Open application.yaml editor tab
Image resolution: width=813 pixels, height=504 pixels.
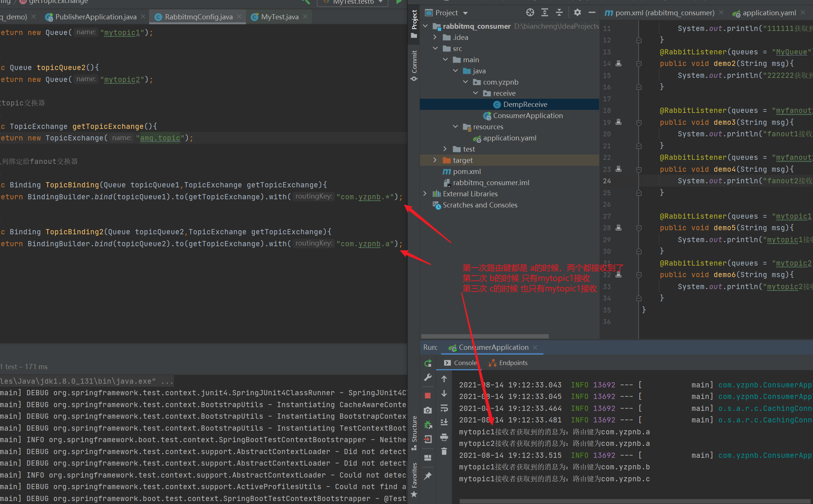coord(769,13)
